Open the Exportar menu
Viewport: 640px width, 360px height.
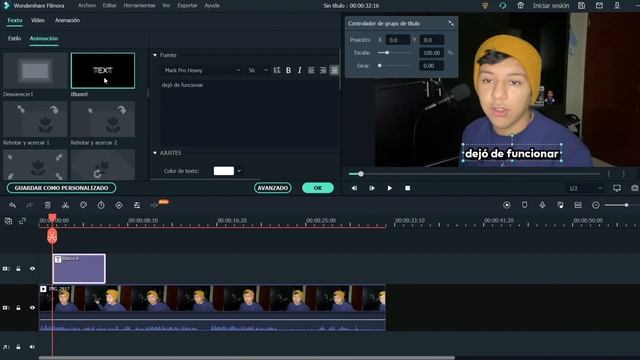[187, 6]
